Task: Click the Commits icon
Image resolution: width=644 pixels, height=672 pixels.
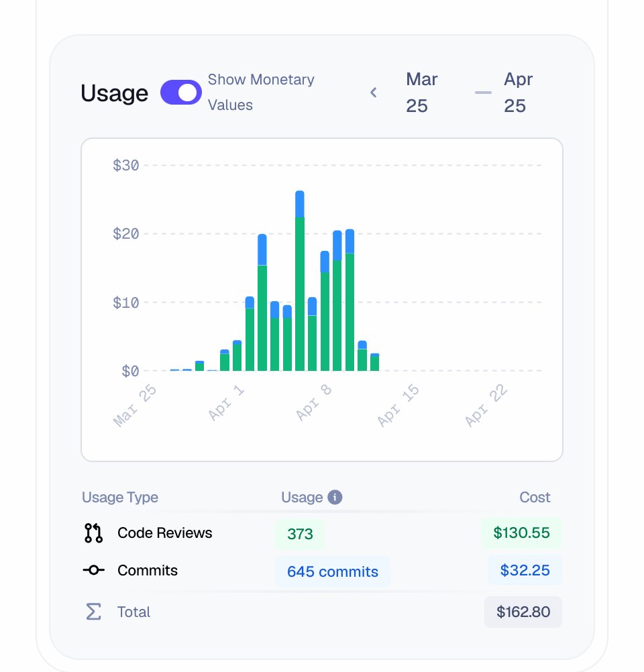Action: 93,570
